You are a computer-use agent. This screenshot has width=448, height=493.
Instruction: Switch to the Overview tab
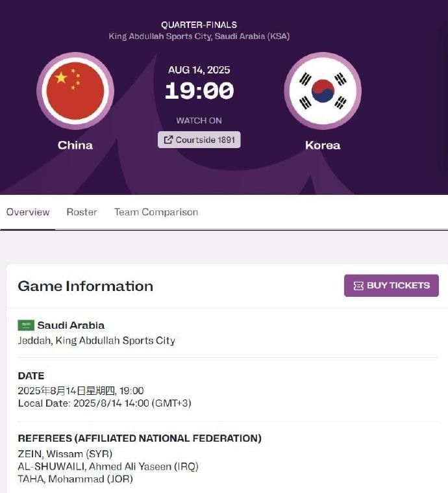tap(28, 212)
